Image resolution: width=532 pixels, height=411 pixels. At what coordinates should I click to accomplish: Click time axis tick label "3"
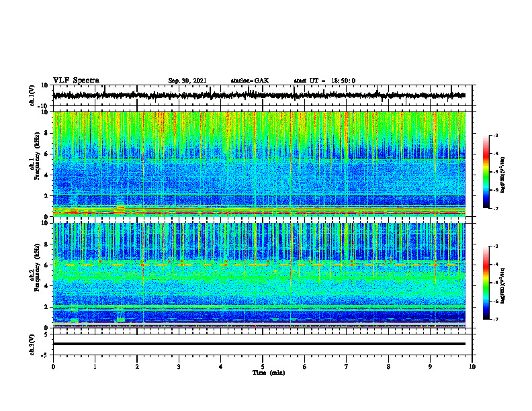pos(179,367)
